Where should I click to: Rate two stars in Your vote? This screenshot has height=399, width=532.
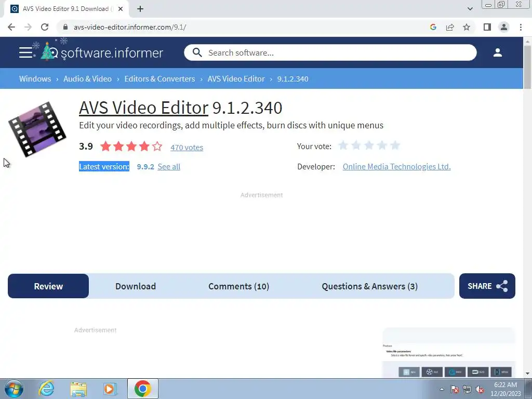tap(356, 145)
